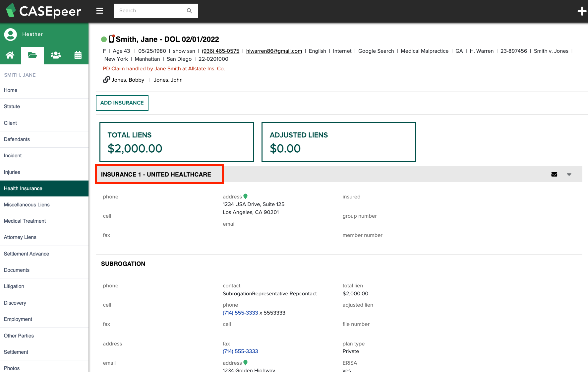Click the $2,000.00 total lien value
The height and width of the screenshot is (372, 588).
[x=355, y=294]
